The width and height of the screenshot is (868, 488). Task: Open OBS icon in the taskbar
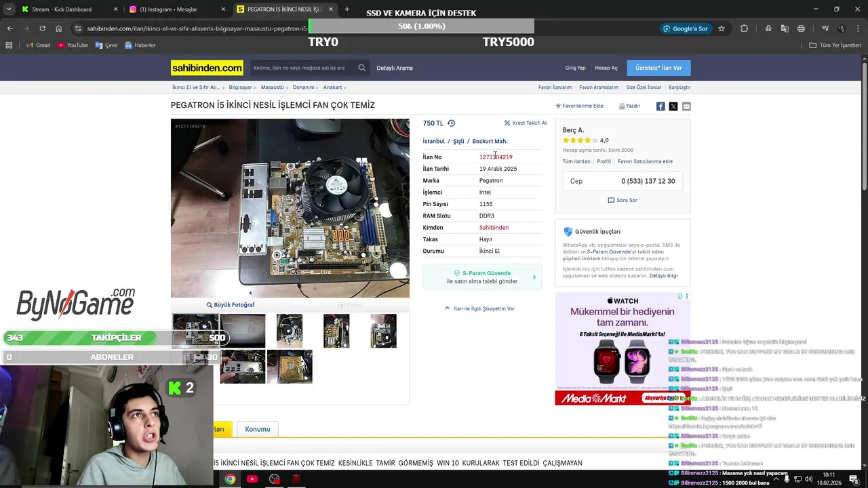pos(275,479)
